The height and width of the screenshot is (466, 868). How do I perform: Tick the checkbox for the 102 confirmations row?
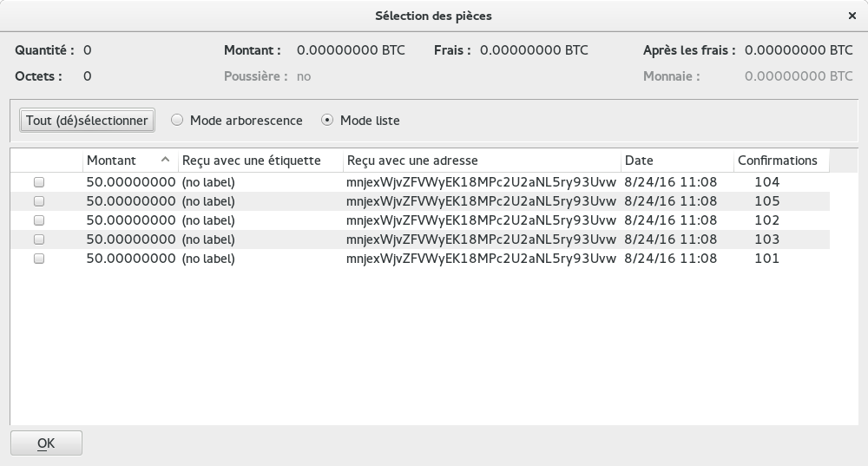pos(38,220)
